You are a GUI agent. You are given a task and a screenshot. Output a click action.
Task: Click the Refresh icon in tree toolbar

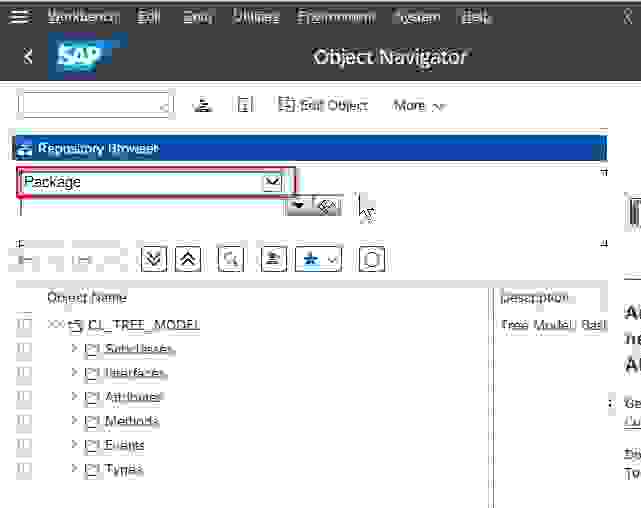372,259
